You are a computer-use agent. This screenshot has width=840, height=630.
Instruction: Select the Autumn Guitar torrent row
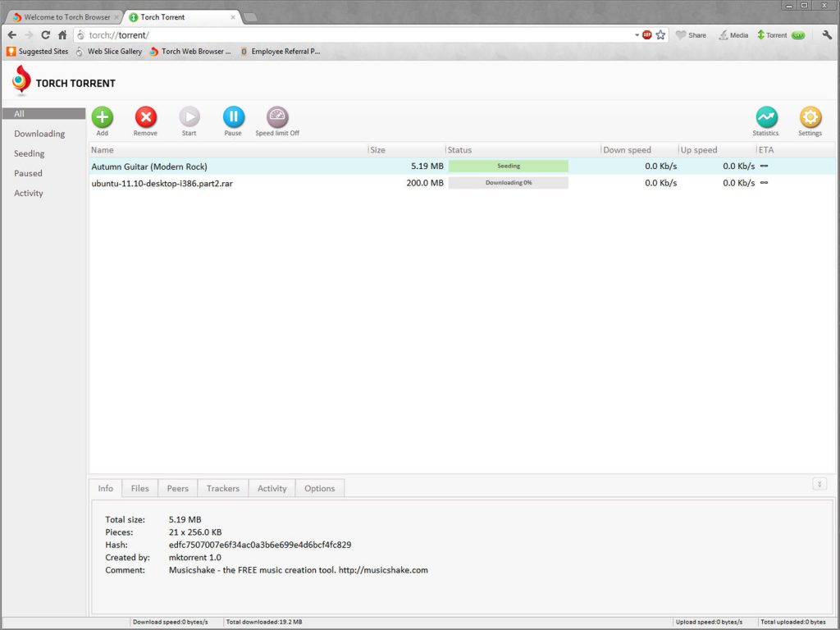pos(246,167)
